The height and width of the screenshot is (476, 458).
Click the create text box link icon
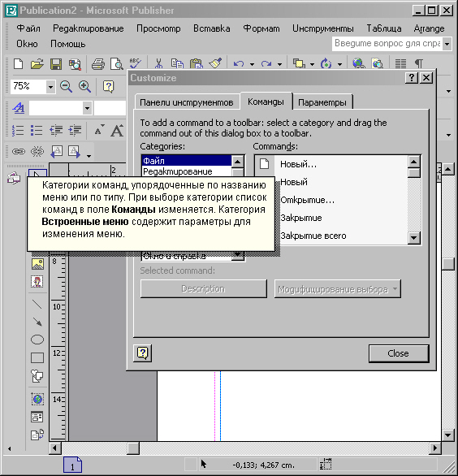pyautogui.click(x=18, y=151)
